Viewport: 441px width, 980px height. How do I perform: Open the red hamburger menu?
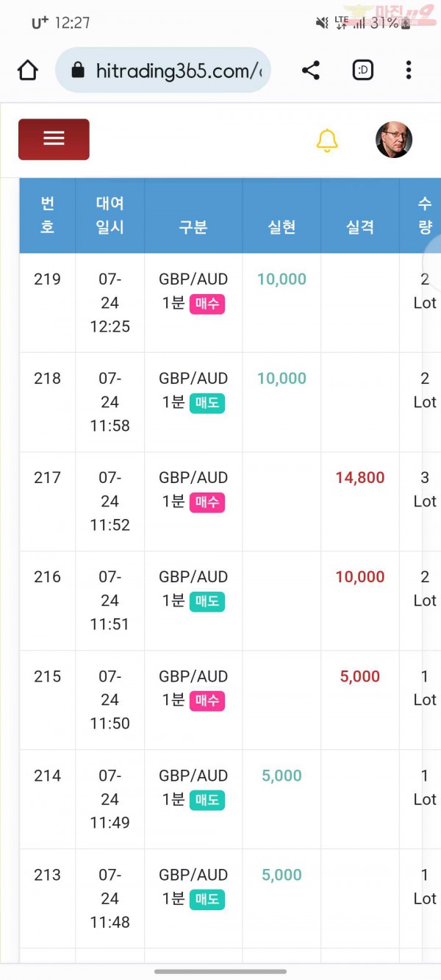(54, 139)
